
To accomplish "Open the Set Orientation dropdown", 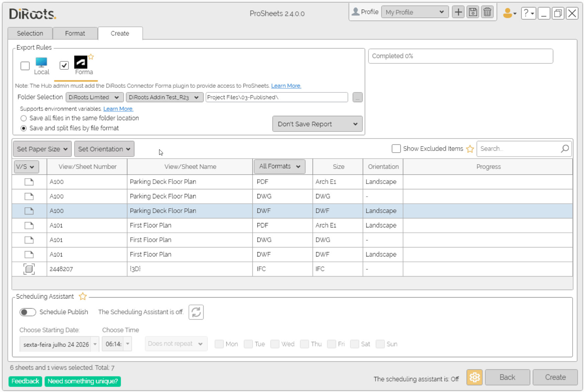I will click(x=104, y=149).
